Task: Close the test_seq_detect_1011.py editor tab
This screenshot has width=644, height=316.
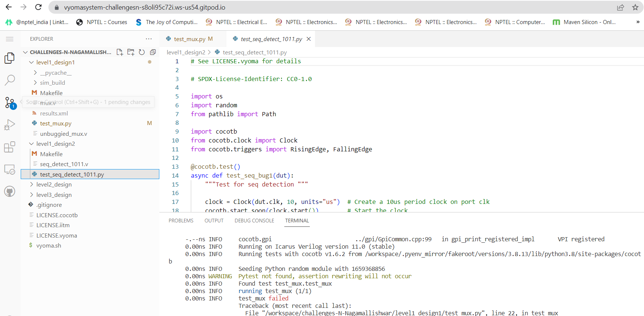Action: [309, 39]
